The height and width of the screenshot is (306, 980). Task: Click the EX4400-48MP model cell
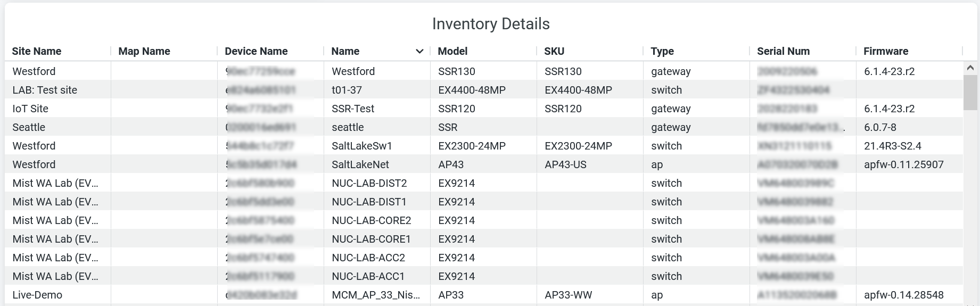click(x=472, y=90)
